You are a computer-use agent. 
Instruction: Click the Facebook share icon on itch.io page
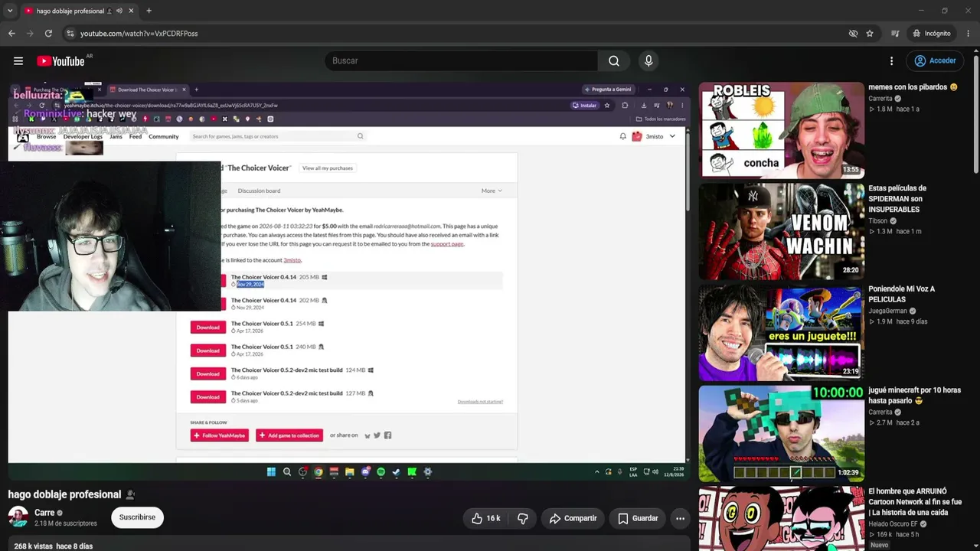click(387, 435)
